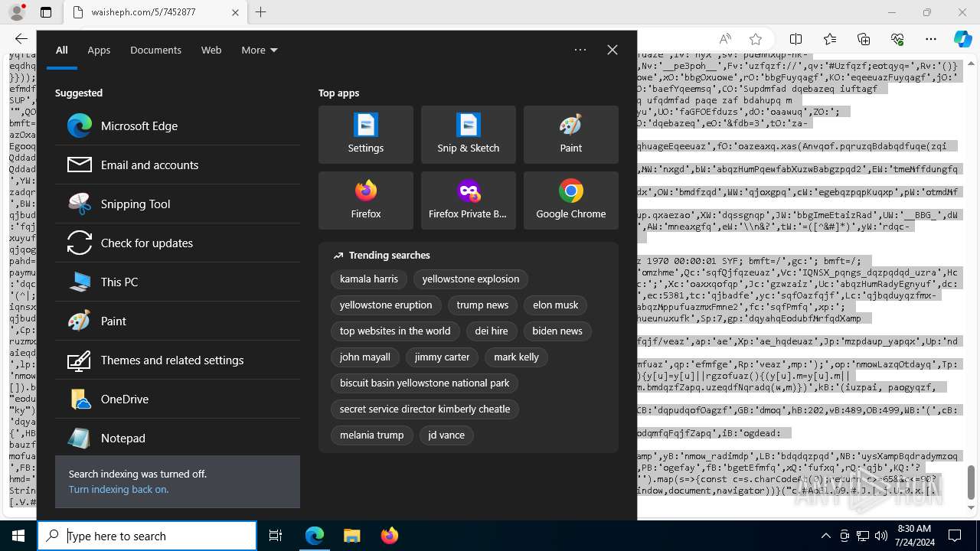The image size is (980, 551).
Task: Switch to Apps search tab
Action: tap(99, 50)
